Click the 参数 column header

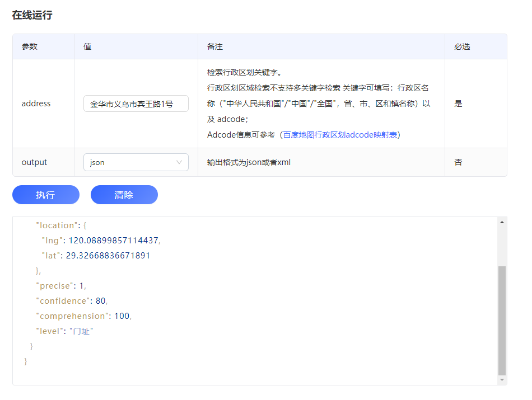[x=29, y=46]
